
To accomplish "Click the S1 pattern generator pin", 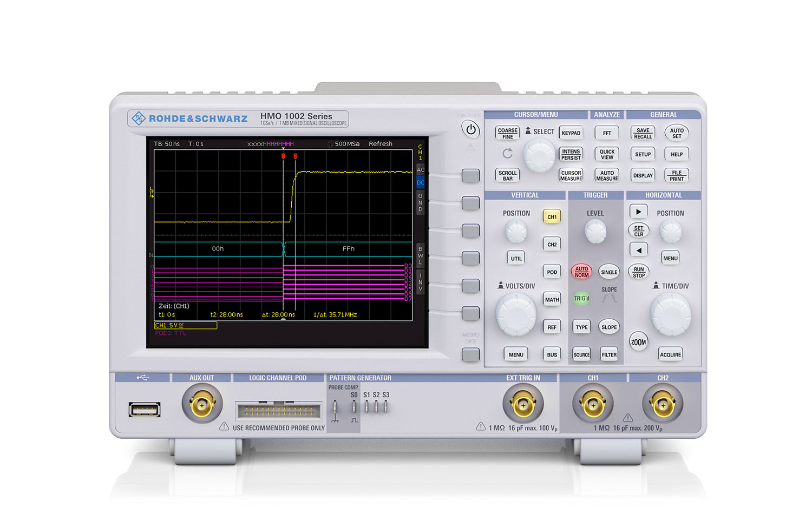I will (x=366, y=406).
